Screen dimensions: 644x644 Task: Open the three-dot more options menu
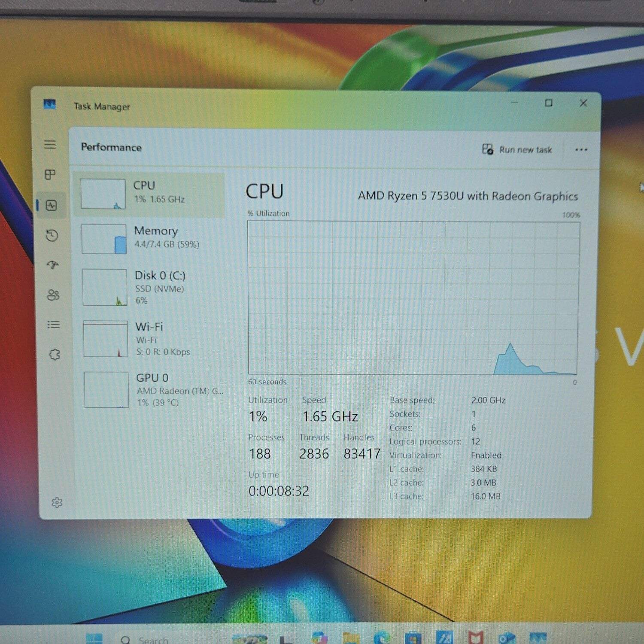pyautogui.click(x=581, y=150)
